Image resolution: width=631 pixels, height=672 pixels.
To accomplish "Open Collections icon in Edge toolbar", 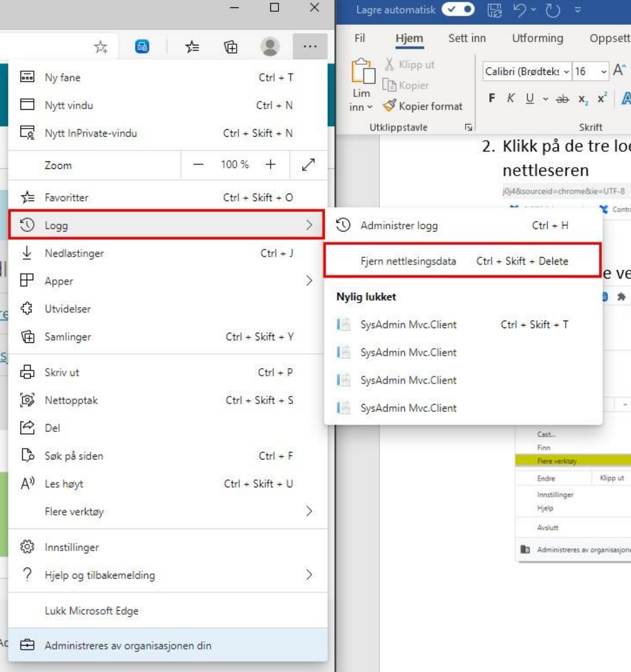I will 231,47.
